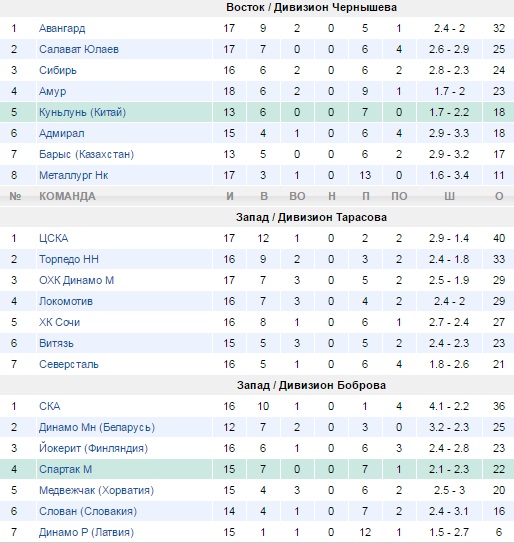Open the Барыс (Казахстан) team link
Viewport: 514px width, 543px height.
pyautogui.click(x=87, y=154)
